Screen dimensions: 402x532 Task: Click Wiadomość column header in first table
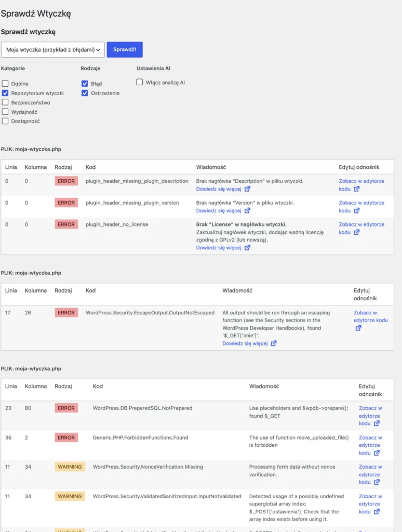[x=211, y=167]
